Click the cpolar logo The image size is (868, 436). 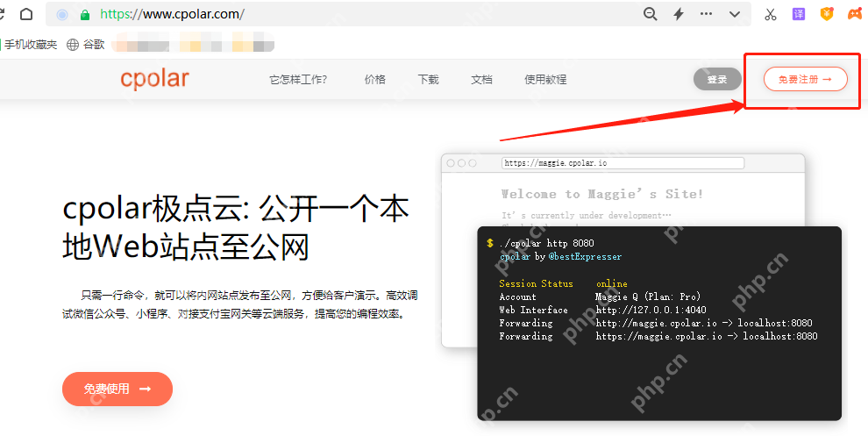coord(154,79)
